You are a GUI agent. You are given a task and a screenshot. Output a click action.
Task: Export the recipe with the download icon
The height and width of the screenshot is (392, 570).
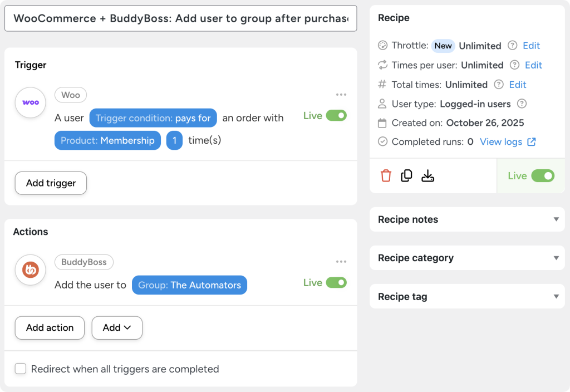tap(427, 175)
